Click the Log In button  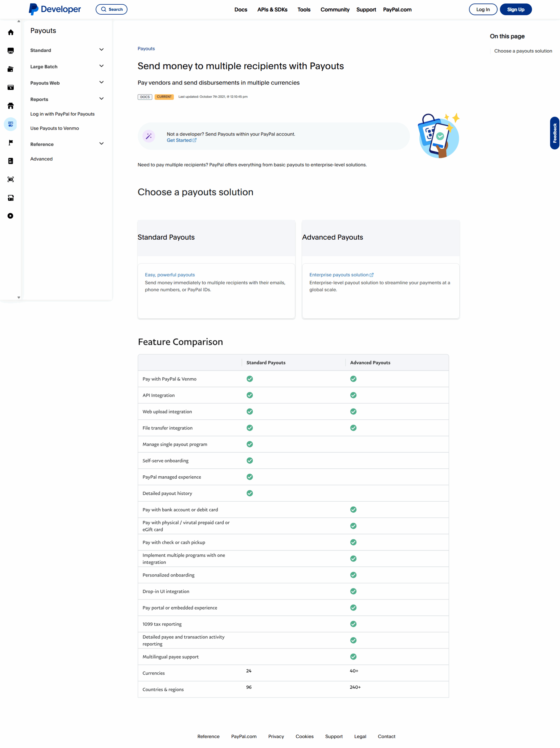(483, 9)
